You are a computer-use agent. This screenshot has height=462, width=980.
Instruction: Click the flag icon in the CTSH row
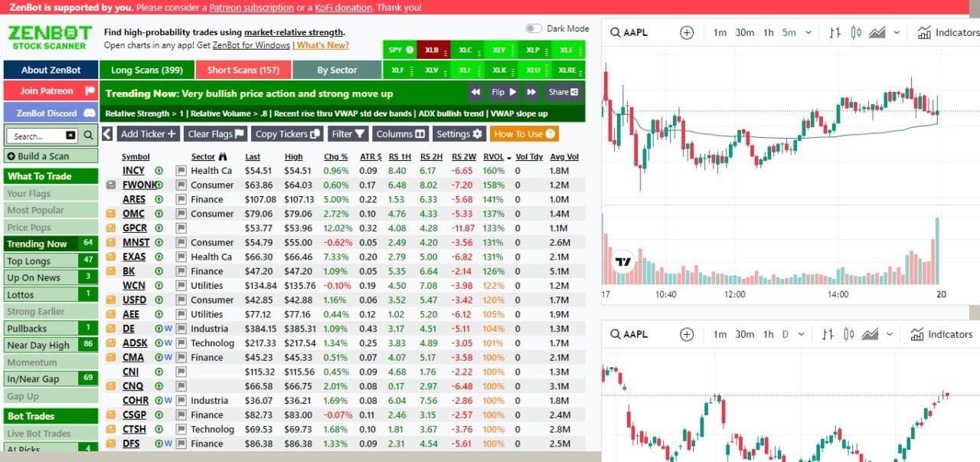click(x=181, y=429)
